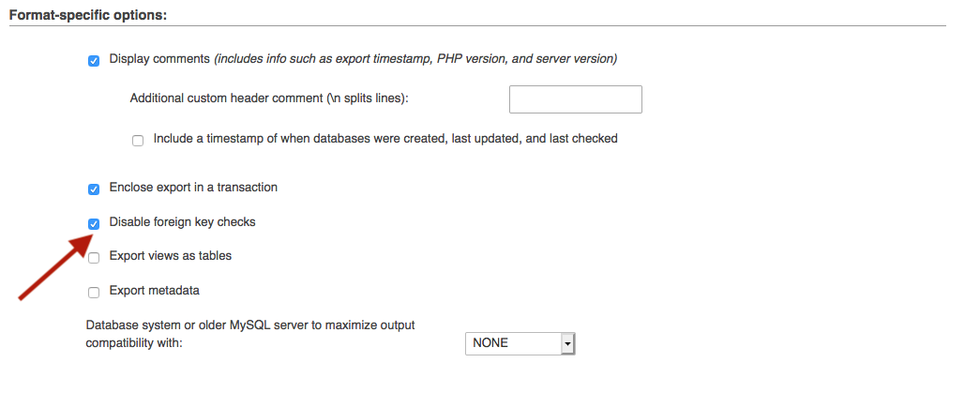Image resolution: width=980 pixels, height=393 pixels.
Task: Click the "Enclose export in a transaction" label
Action: pyautogui.click(x=193, y=188)
